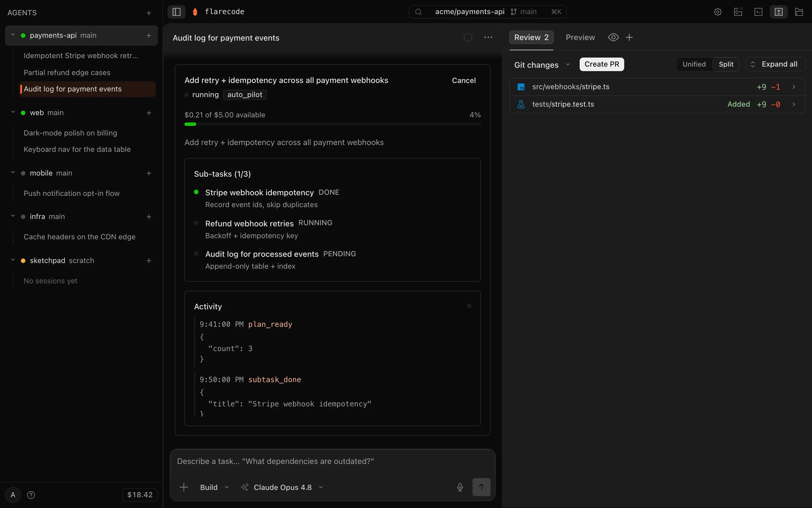Screen dimensions: 812x508
Task: Open the help question mark icon
Action: [x=31, y=495]
